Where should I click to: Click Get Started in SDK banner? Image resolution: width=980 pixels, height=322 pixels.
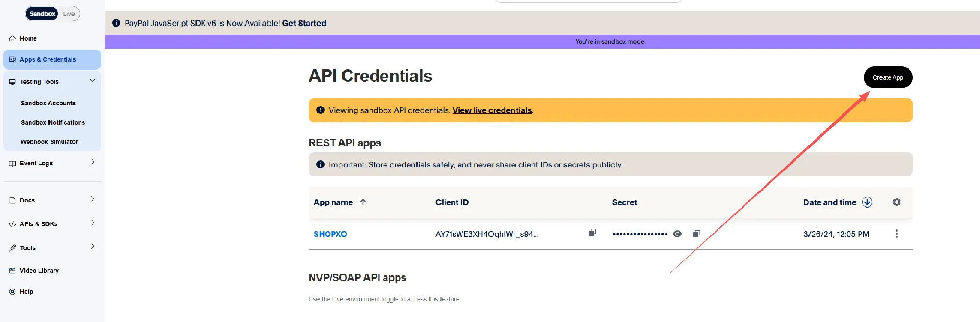pos(304,23)
